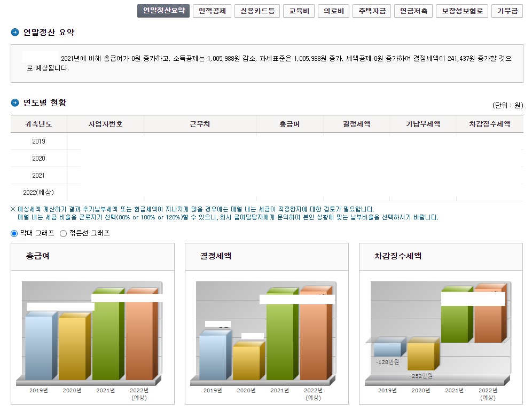Click the (단위 : 원) unit label

(507, 105)
